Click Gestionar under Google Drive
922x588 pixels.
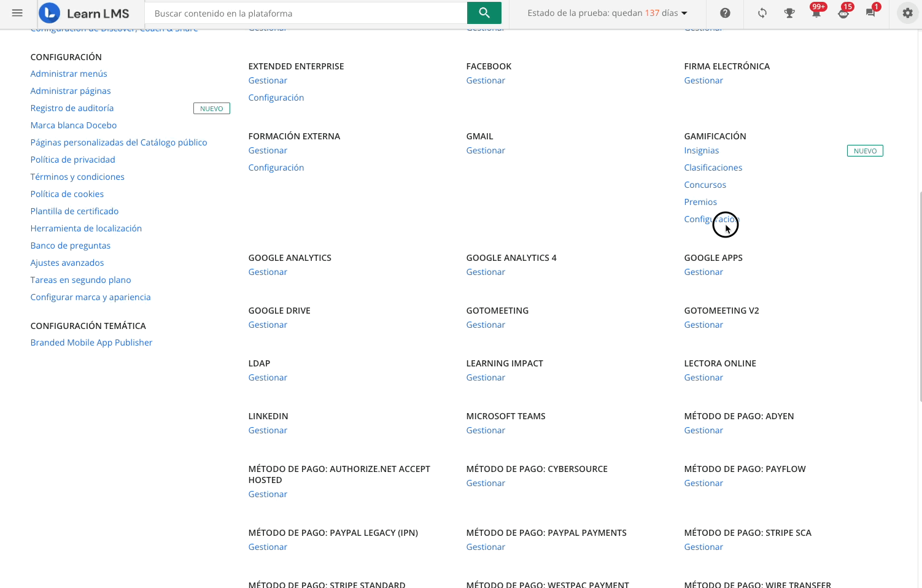[268, 325]
